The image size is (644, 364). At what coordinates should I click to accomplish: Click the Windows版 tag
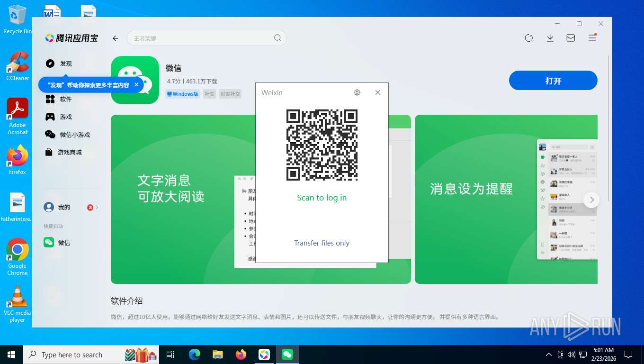182,94
